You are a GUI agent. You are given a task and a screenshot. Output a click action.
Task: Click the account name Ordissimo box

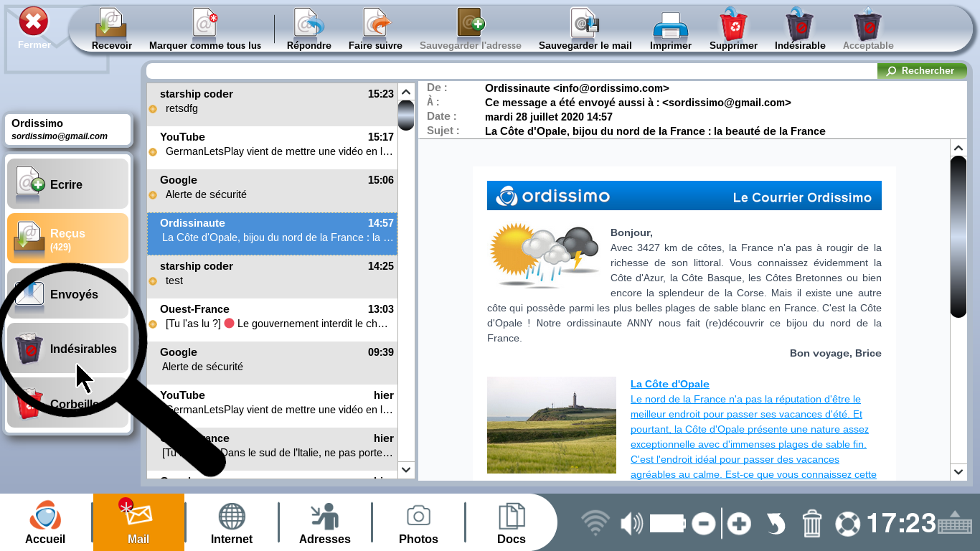pos(67,129)
